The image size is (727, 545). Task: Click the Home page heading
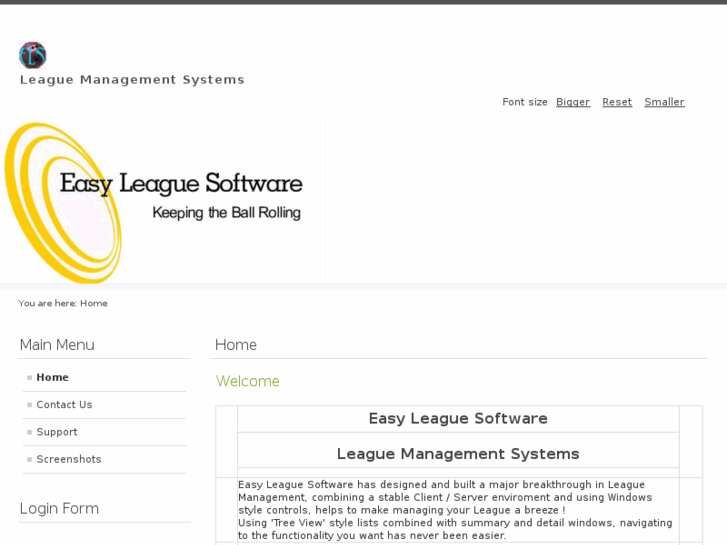pos(236,345)
